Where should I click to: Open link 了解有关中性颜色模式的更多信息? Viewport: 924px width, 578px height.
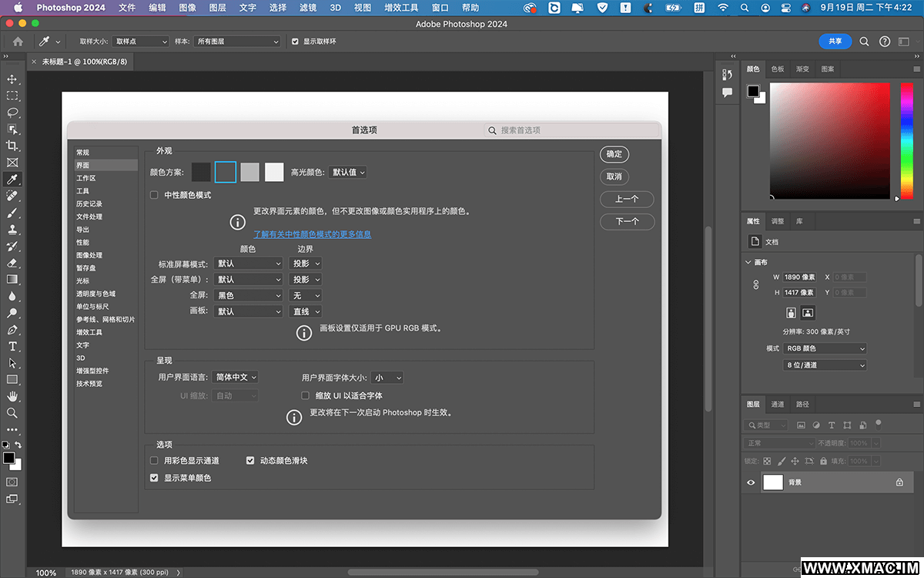click(x=313, y=234)
